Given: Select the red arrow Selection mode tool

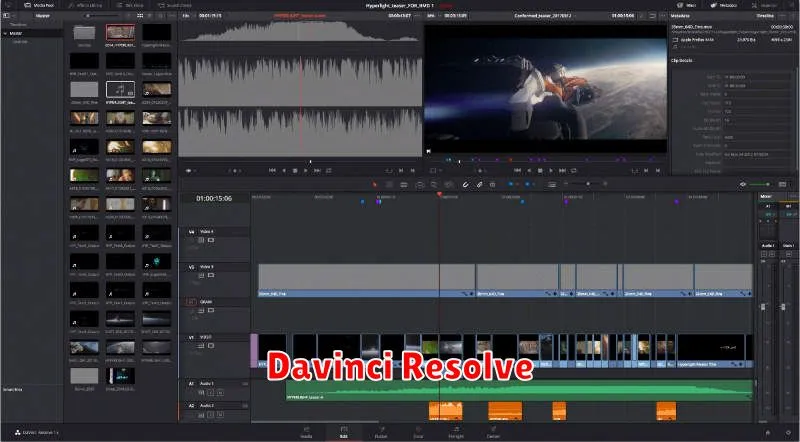Looking at the screenshot, I should [375, 184].
